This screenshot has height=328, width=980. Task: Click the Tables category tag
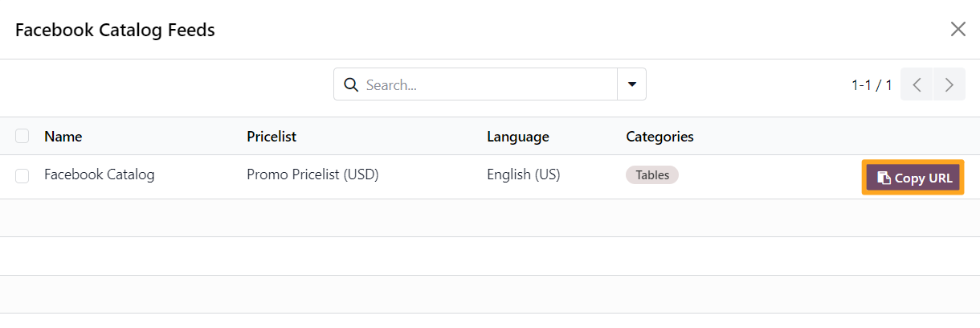tap(652, 174)
